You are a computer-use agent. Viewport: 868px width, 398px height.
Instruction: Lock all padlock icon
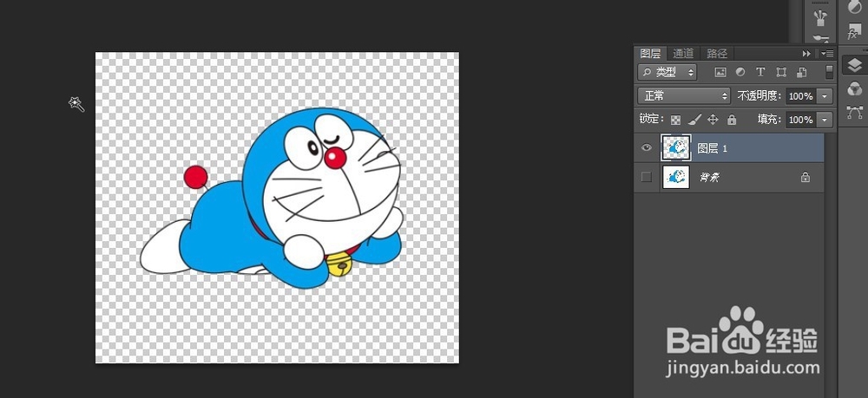pos(732,120)
